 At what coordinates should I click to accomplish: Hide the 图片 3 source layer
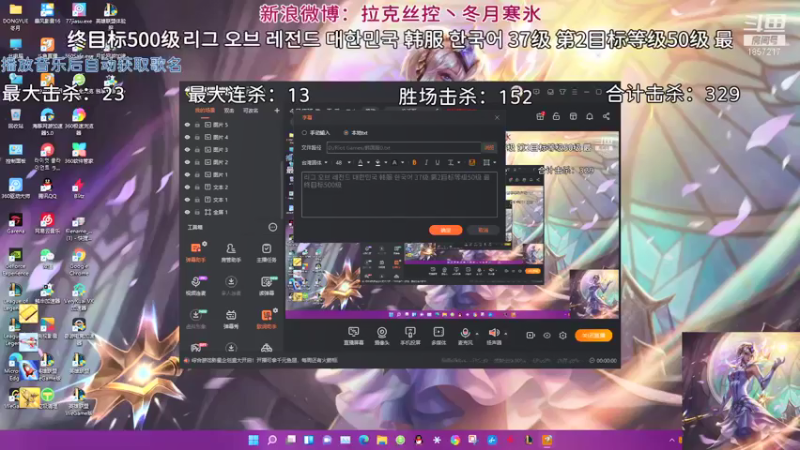(187, 149)
